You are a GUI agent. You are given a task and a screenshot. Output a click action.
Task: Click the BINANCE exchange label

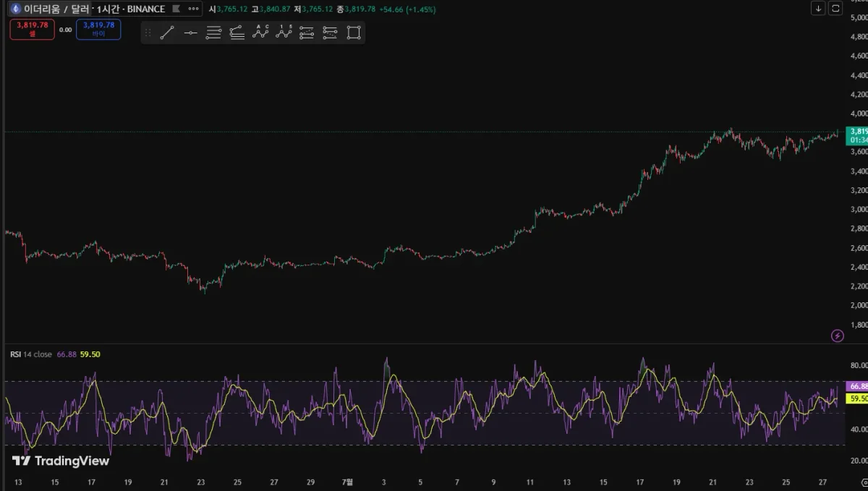coord(147,9)
